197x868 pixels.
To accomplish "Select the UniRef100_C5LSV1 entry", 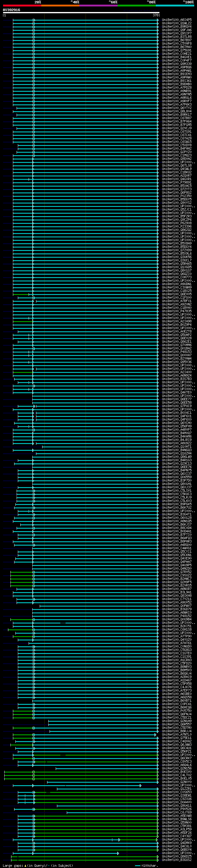I will (x=177, y=491).
